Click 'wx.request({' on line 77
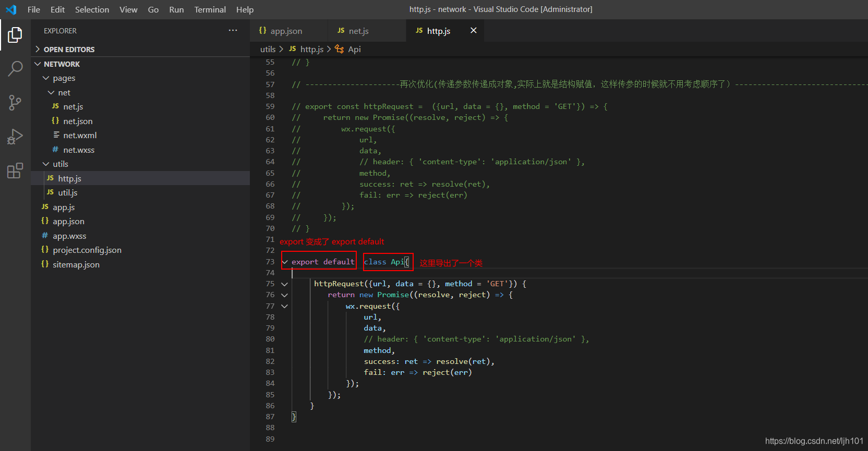868x451 pixels. (x=372, y=306)
